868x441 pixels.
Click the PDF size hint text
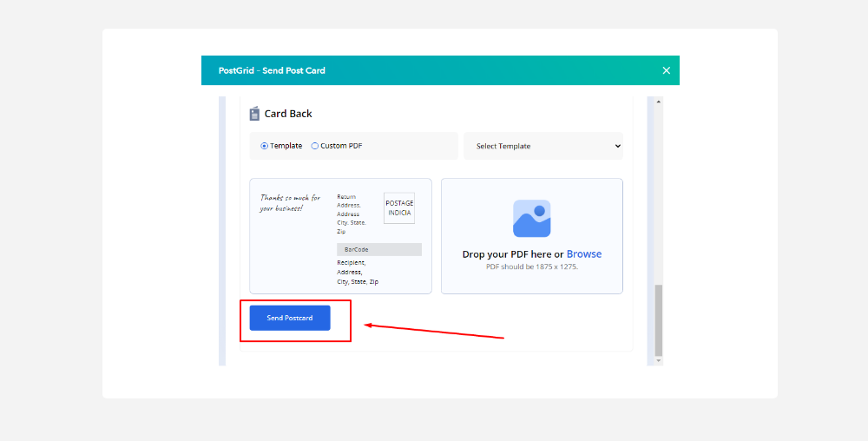tap(531, 267)
